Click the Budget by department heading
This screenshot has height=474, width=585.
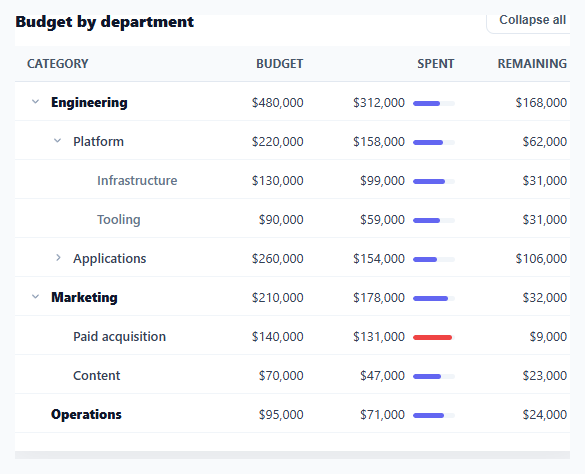(104, 22)
